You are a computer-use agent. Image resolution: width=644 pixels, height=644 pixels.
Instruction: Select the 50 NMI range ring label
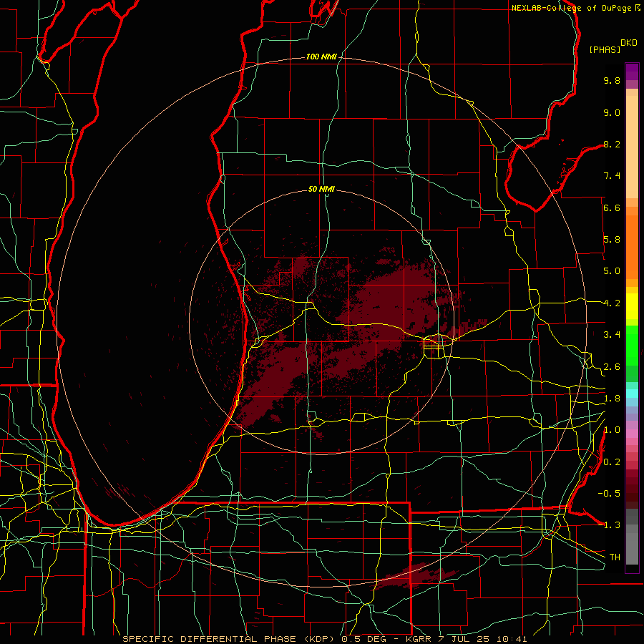321,189
